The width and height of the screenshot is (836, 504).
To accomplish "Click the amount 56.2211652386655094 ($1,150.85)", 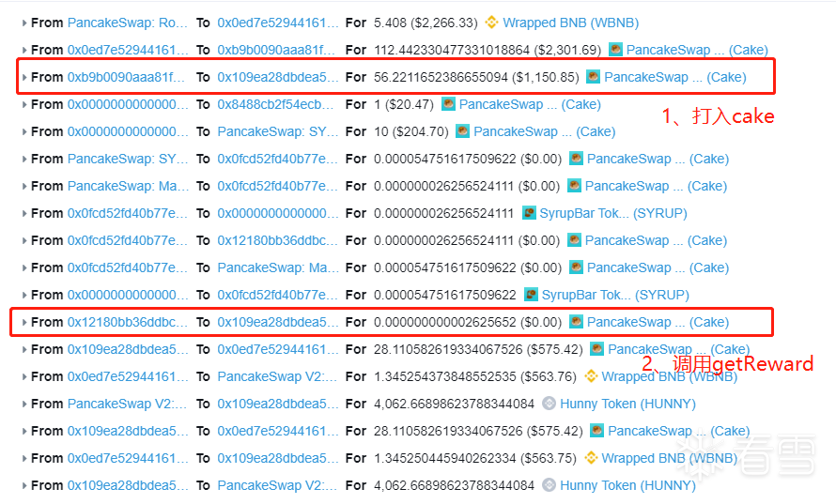I will (476, 77).
